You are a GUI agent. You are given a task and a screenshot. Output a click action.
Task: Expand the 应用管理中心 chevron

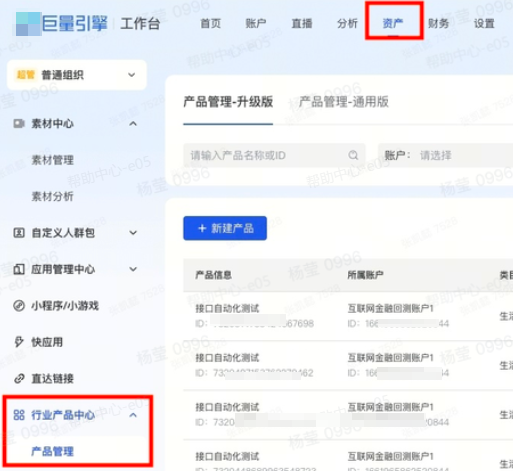click(133, 269)
